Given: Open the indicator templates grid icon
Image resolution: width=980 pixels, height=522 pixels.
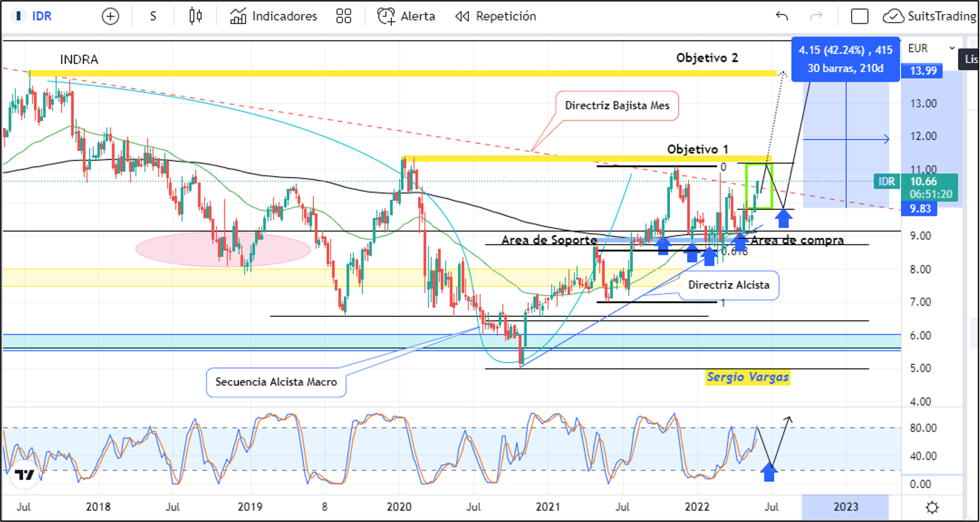Looking at the screenshot, I should click(343, 17).
